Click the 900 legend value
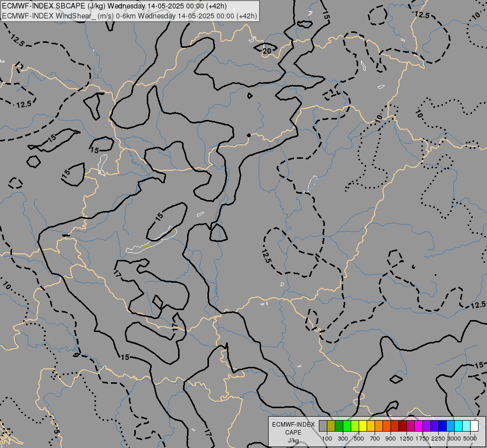The width and height of the screenshot is (487, 448). point(390,439)
